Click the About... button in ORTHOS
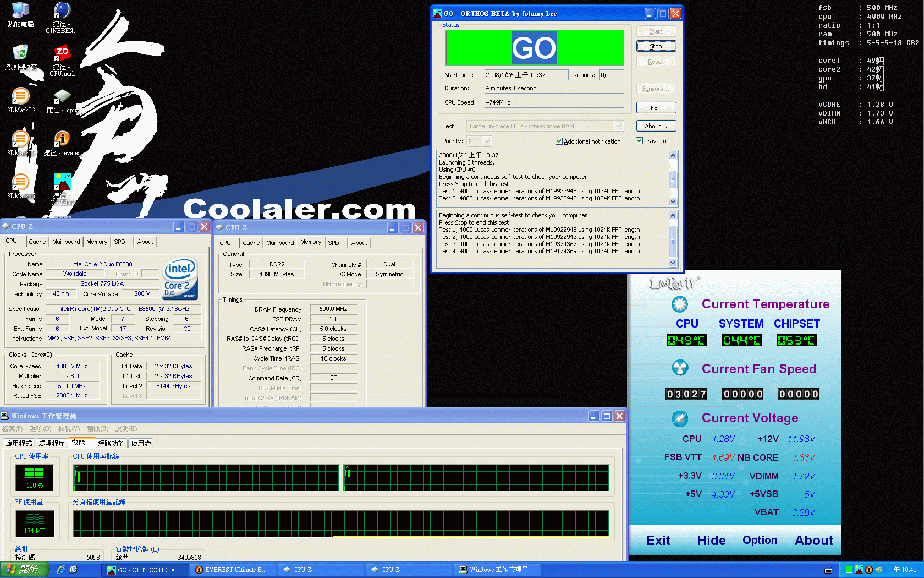 656,126
